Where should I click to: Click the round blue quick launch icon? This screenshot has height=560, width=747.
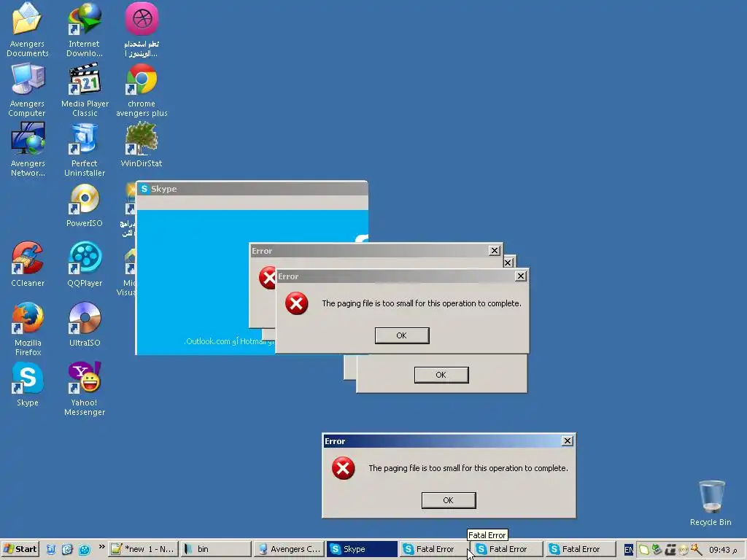(x=85, y=550)
